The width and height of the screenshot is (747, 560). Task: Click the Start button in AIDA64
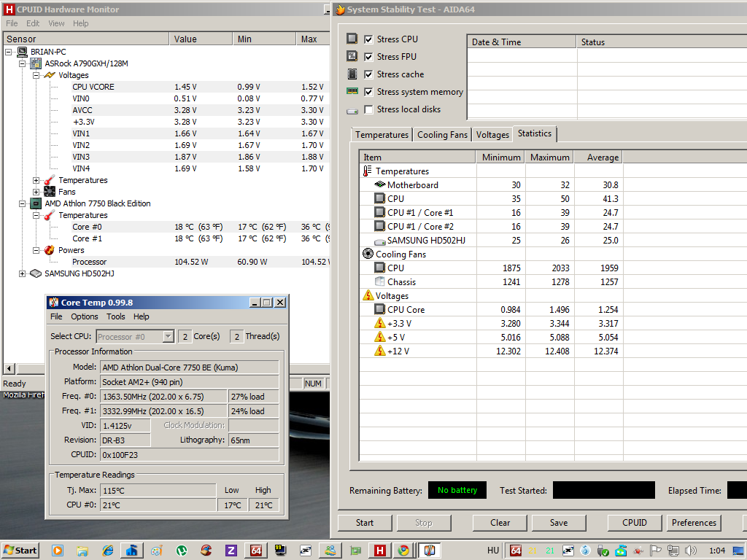[365, 522]
